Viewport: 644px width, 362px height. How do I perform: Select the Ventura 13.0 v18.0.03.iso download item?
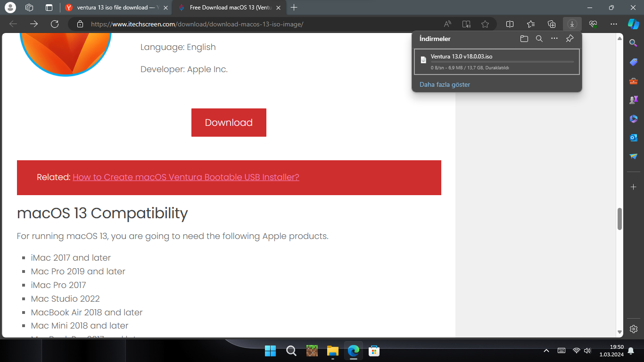(496, 62)
